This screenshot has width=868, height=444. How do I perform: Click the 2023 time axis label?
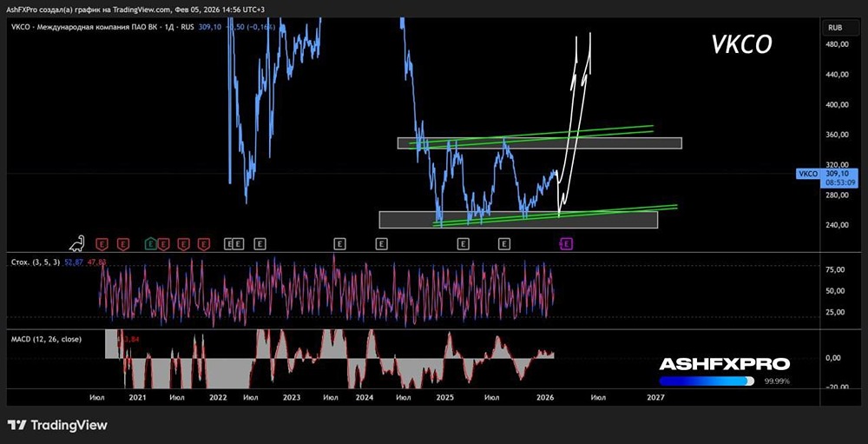pyautogui.click(x=291, y=397)
